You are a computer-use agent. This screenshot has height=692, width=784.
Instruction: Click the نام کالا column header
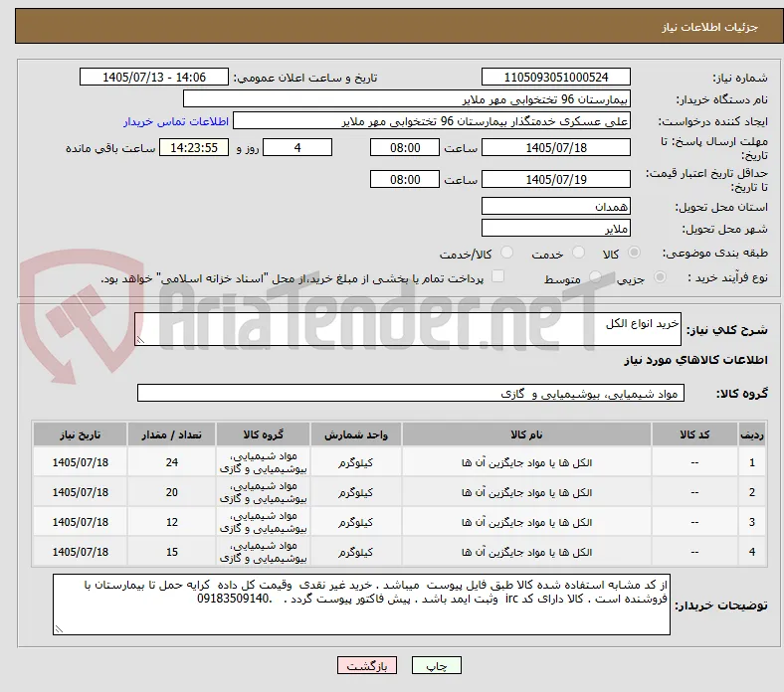click(526, 434)
